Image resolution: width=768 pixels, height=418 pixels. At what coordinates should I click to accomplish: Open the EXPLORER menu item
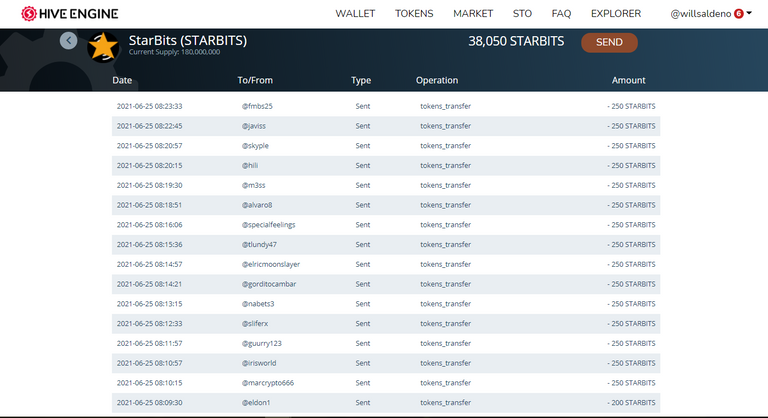click(x=616, y=14)
